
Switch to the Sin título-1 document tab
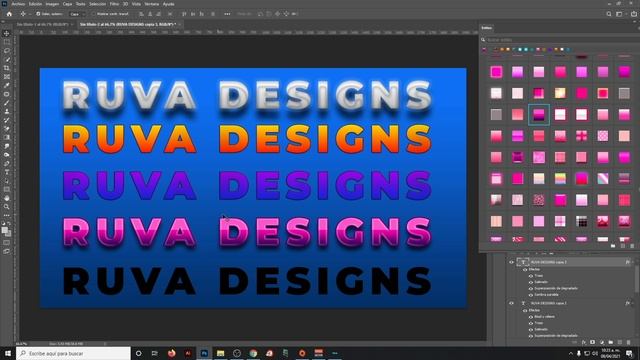click(42, 24)
